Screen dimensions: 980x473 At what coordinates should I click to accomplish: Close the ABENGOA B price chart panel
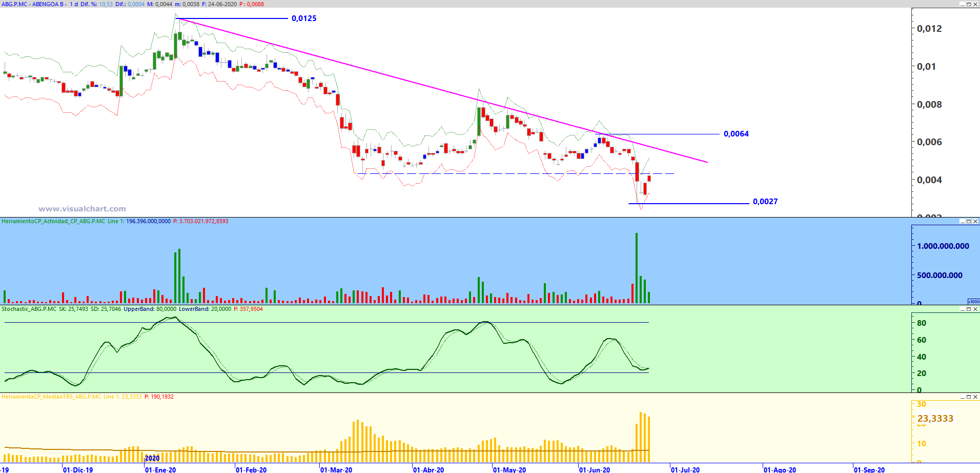pos(975,4)
